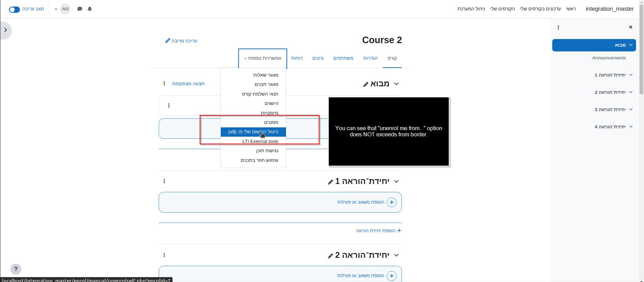Click הוספת יחידת הוראה add section link
This screenshot has width=644, height=282.
point(378,231)
